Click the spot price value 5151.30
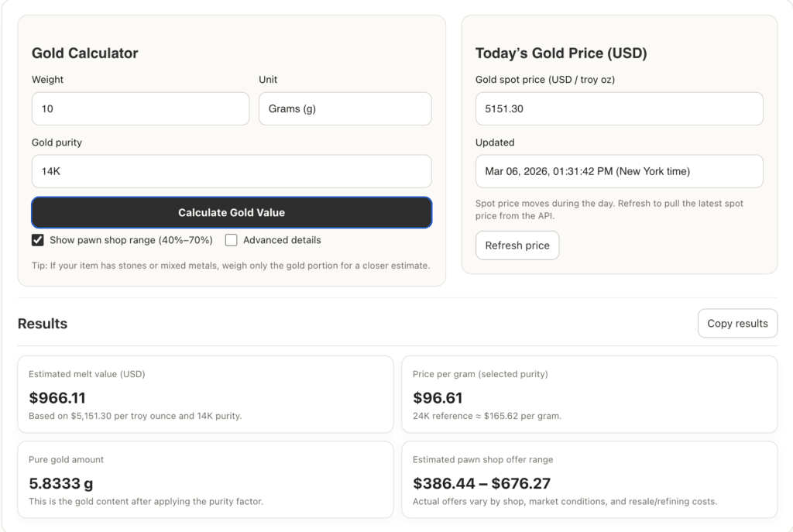The height and width of the screenshot is (532, 793). pyautogui.click(x=620, y=108)
